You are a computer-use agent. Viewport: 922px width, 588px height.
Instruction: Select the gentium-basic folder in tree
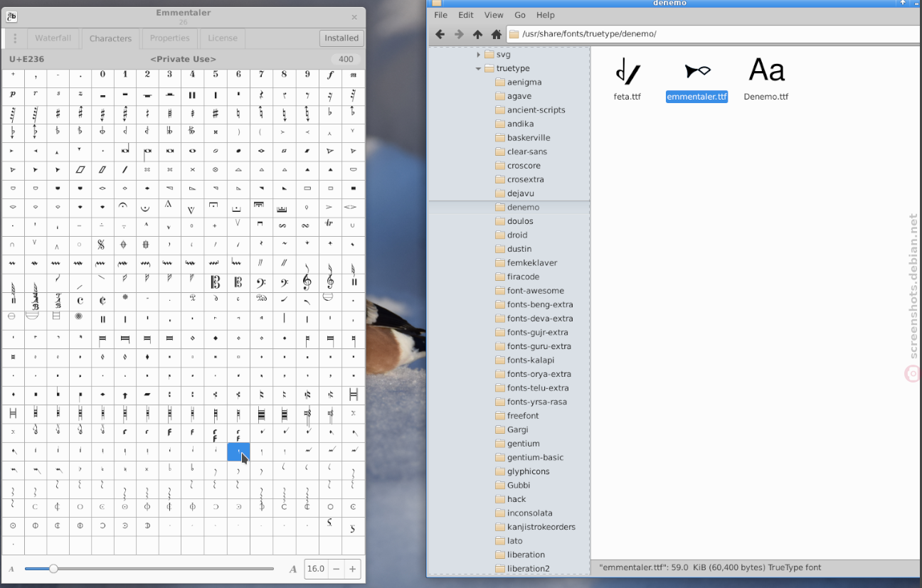point(534,458)
